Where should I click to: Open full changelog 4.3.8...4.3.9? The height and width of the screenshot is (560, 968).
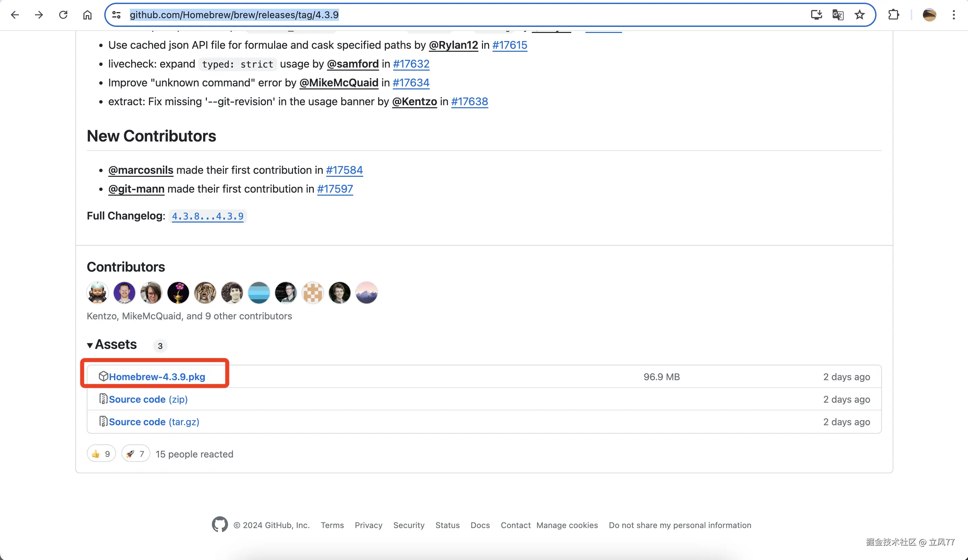208,216
